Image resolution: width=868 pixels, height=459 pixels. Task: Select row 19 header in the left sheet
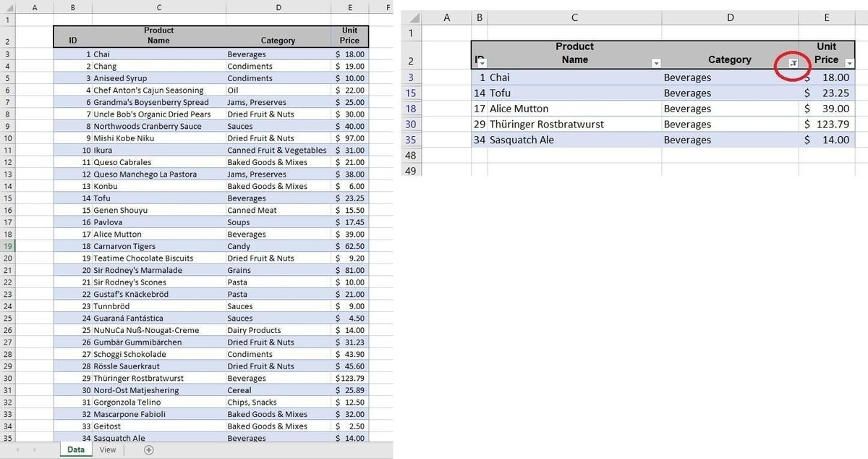(x=7, y=246)
